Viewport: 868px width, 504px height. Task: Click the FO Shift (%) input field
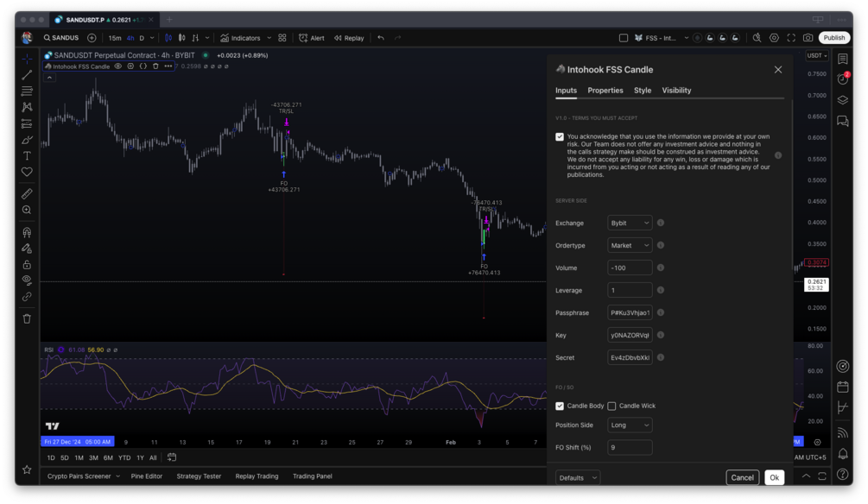point(630,448)
